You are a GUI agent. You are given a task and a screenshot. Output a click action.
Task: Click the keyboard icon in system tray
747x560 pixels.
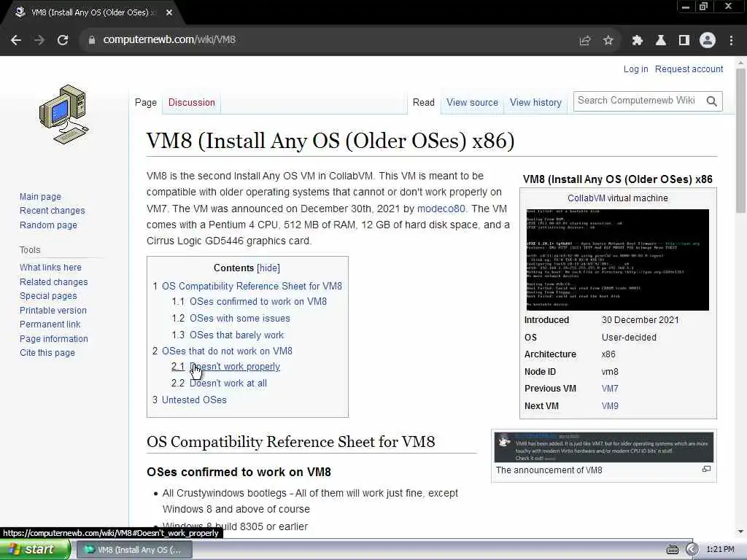point(672,550)
